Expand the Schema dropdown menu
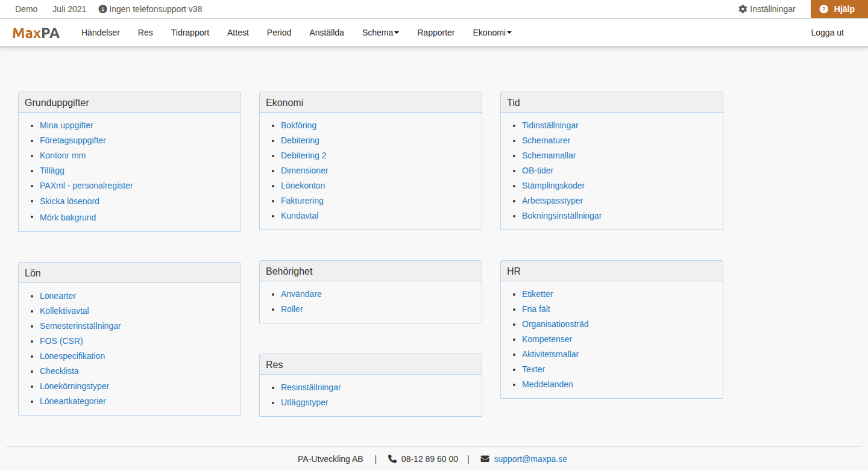 point(380,33)
